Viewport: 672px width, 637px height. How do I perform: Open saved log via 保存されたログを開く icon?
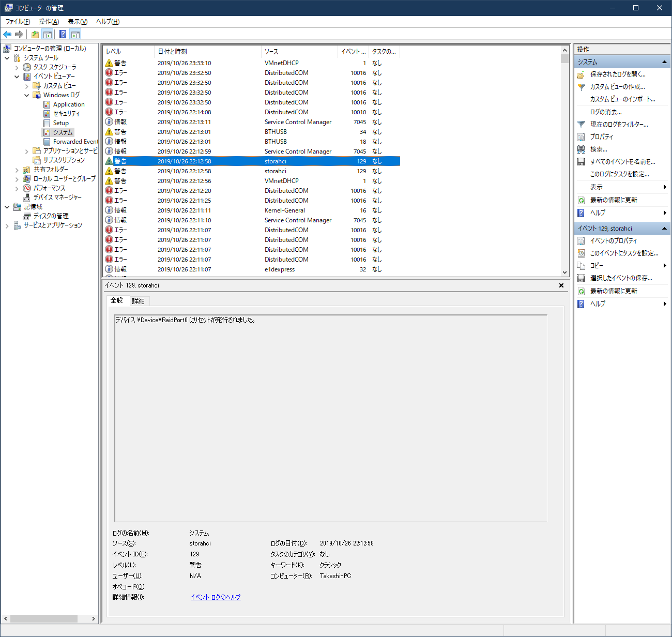click(x=581, y=74)
